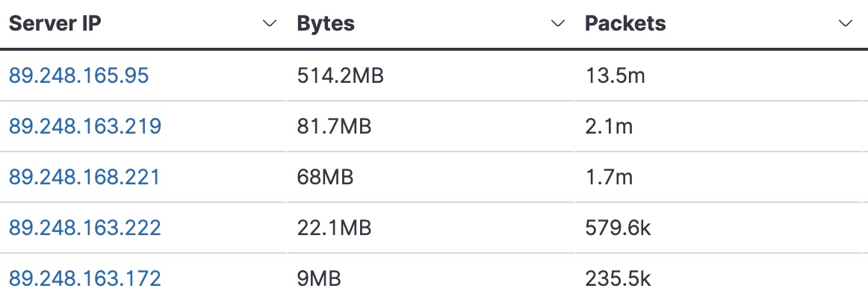Click the Packets column header
Image resolution: width=868 pixels, height=303 pixels.
pos(625,24)
